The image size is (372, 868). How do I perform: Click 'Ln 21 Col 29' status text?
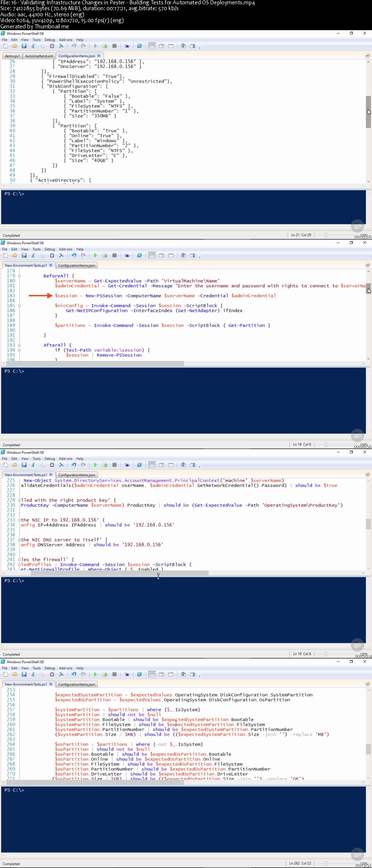(x=301, y=235)
